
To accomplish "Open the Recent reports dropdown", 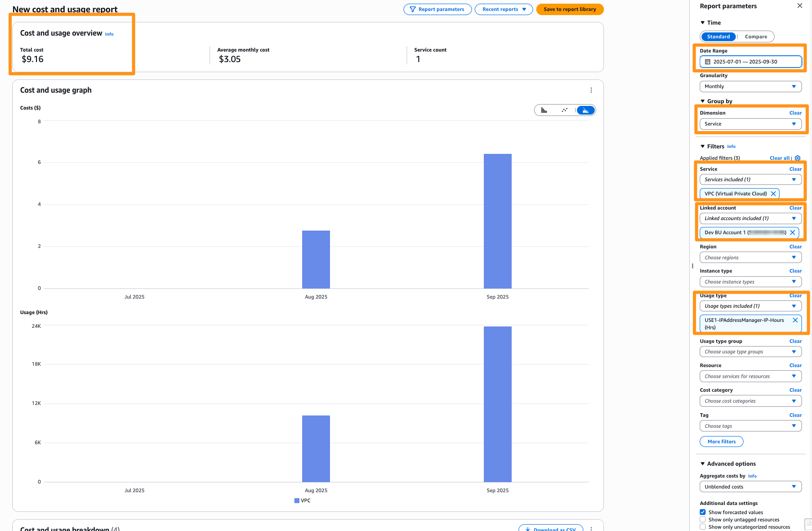I will (x=503, y=9).
